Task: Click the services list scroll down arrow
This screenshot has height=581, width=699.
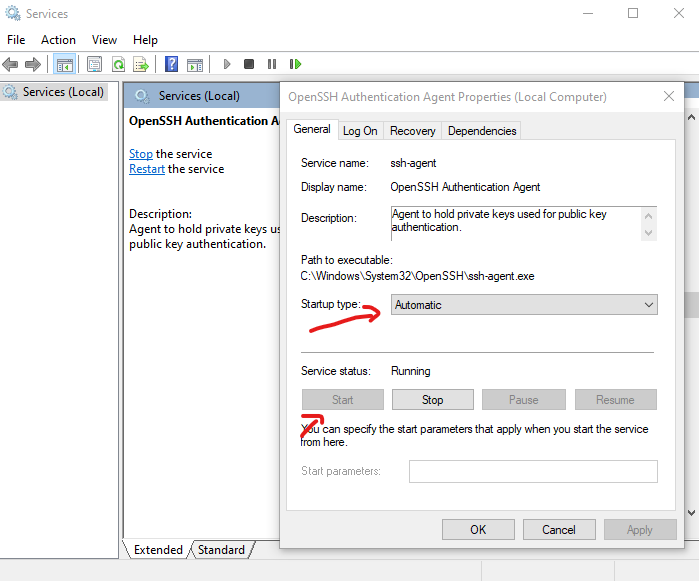Action: point(691,513)
